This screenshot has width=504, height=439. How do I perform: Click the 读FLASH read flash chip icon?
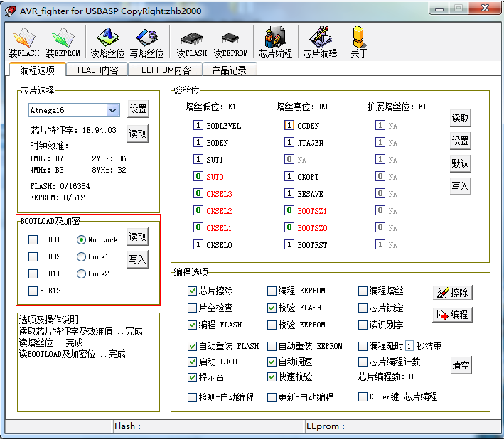[x=191, y=43]
